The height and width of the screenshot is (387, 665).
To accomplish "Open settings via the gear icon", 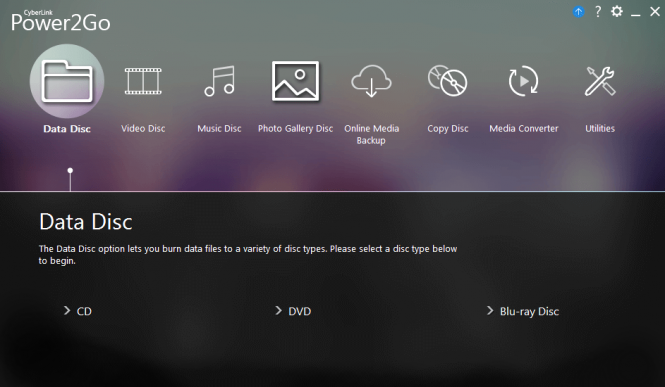I will pyautogui.click(x=617, y=11).
